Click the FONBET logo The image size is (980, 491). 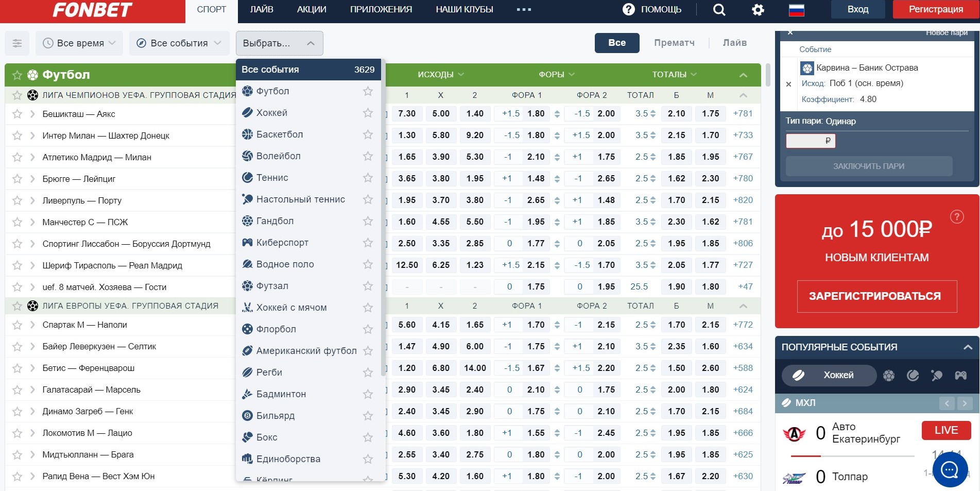click(93, 10)
